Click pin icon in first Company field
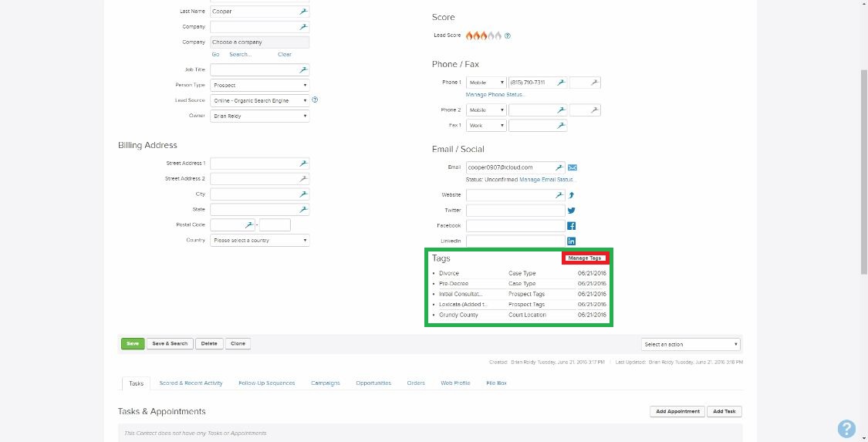The width and height of the screenshot is (868, 442). click(x=303, y=27)
